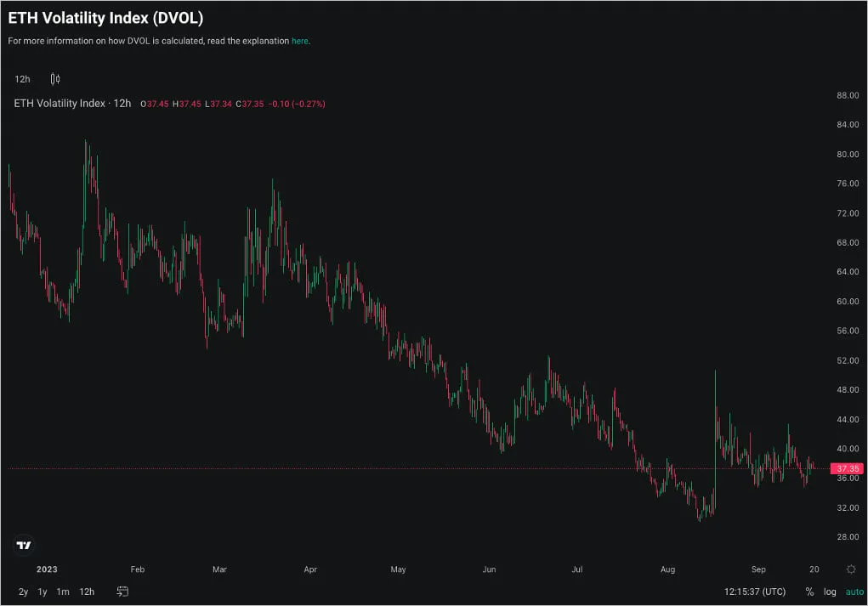This screenshot has height=606, width=868.
Task: Open the go-to-date calendar icon
Action: click(122, 592)
